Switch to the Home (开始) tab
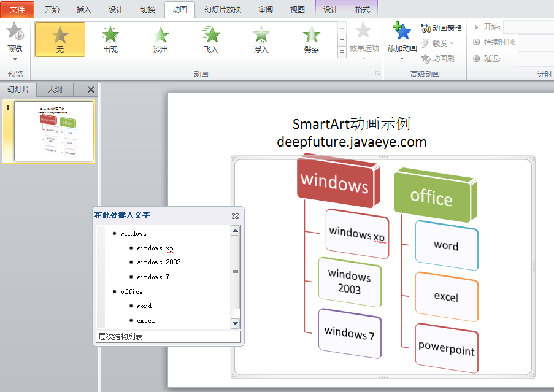The image size is (554, 392). pos(52,10)
